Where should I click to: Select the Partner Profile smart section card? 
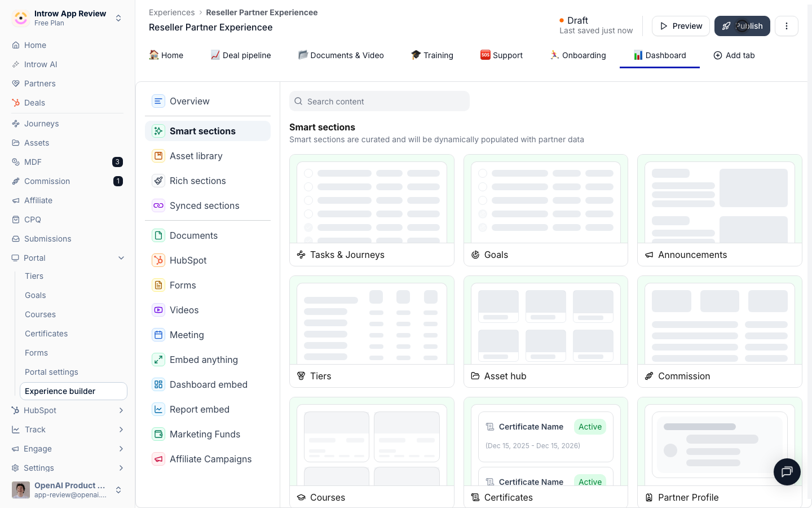tap(720, 452)
